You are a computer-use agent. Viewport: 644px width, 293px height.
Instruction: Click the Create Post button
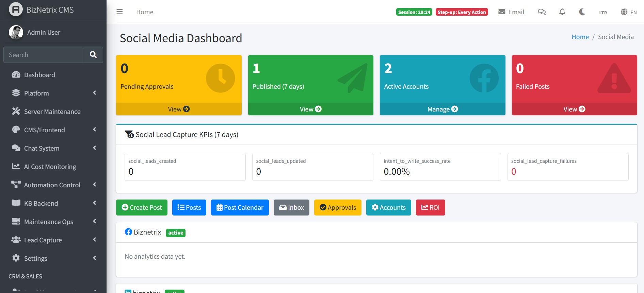click(x=142, y=207)
